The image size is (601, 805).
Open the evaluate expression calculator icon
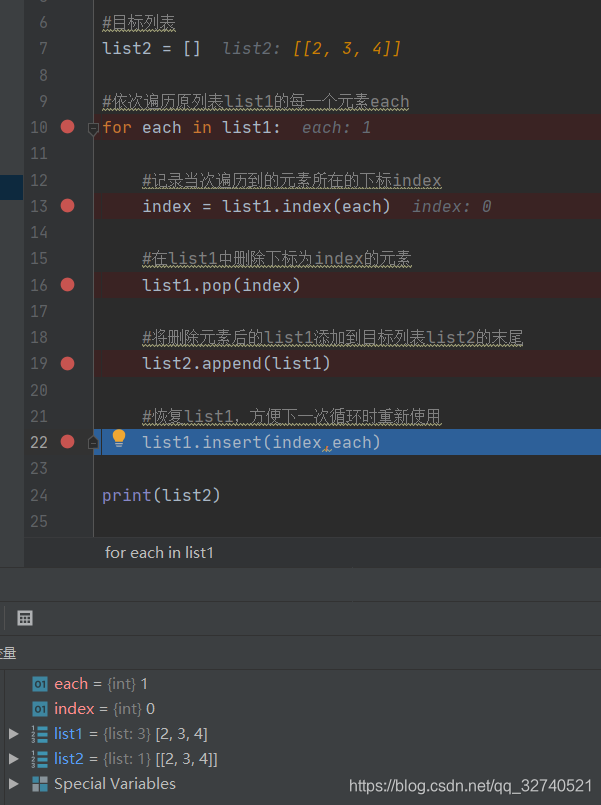tap(25, 618)
